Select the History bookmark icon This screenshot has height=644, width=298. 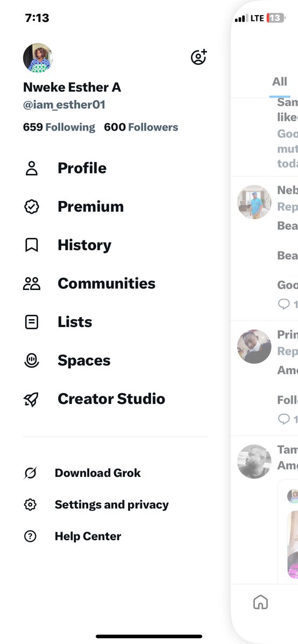click(32, 245)
